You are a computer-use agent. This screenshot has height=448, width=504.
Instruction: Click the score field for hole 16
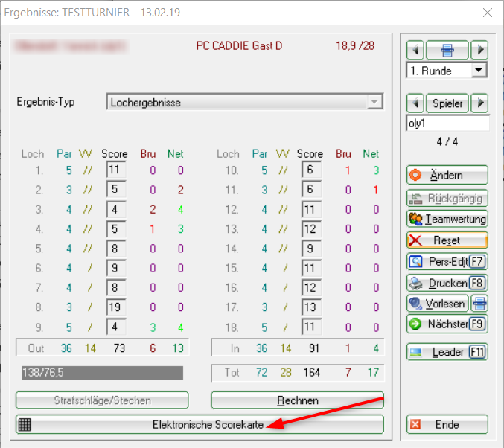point(311,287)
